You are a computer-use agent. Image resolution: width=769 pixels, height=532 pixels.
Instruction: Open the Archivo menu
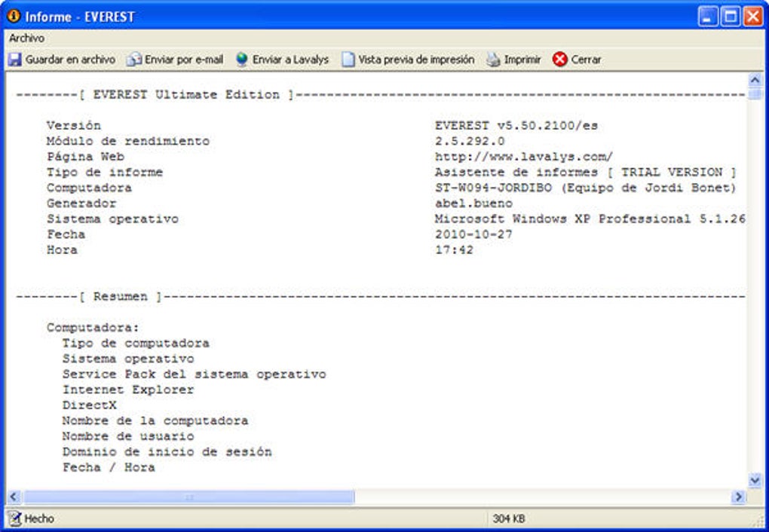(26, 38)
